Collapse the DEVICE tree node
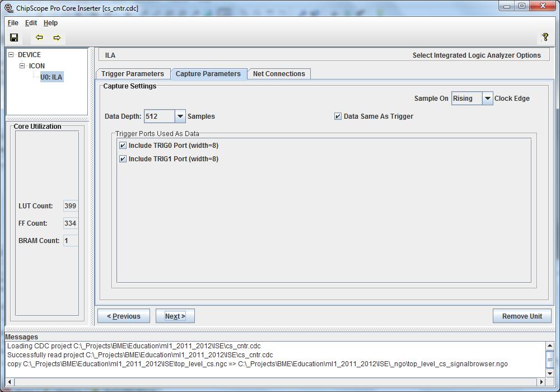 (x=11, y=55)
